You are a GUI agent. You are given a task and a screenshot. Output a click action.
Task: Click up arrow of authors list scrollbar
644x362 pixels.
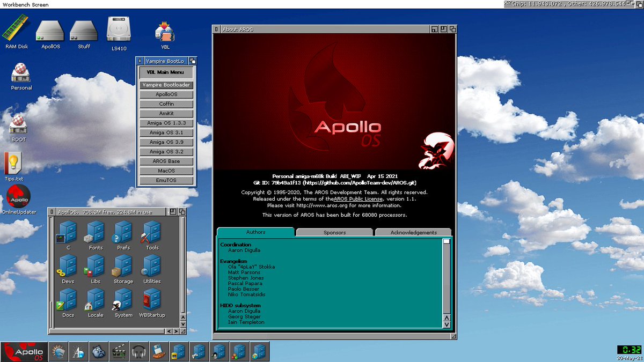(447, 318)
